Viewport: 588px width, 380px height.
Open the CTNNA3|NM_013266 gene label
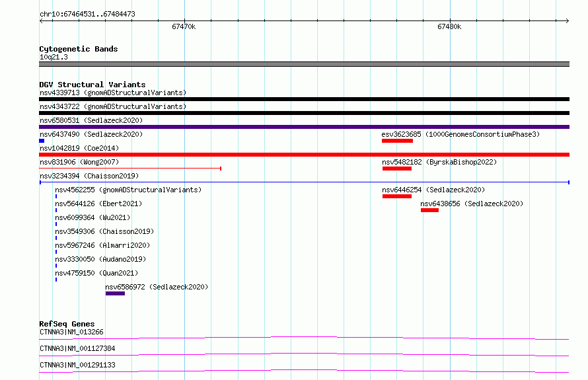71,332
